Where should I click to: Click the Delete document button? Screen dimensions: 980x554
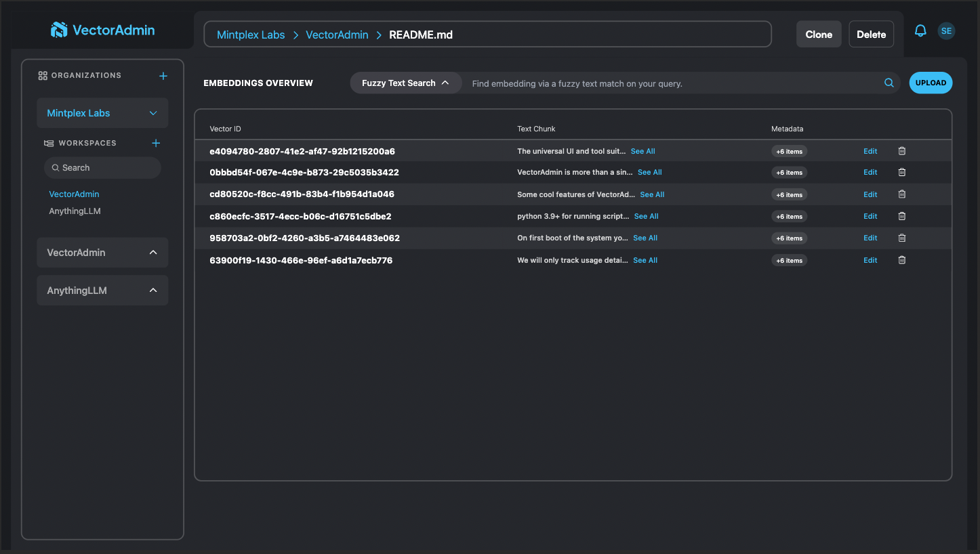pos(872,35)
